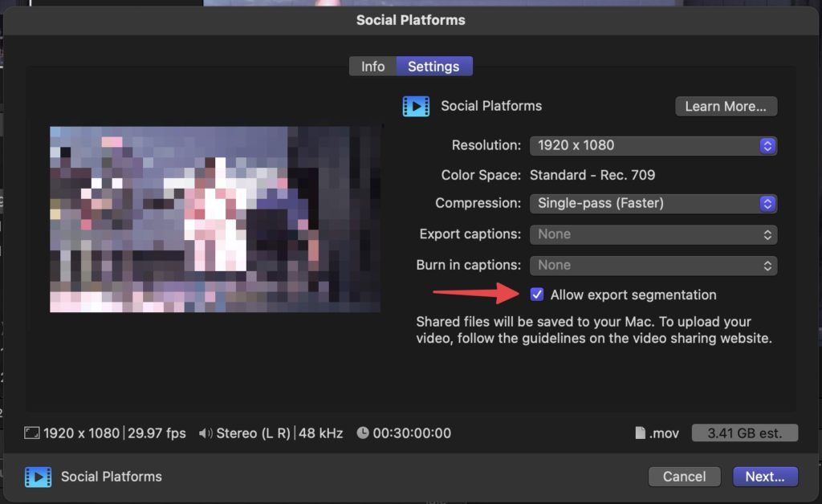Screen dimensions: 822x504
Task: Click the Social Platforms title bar text
Action: pos(411,20)
